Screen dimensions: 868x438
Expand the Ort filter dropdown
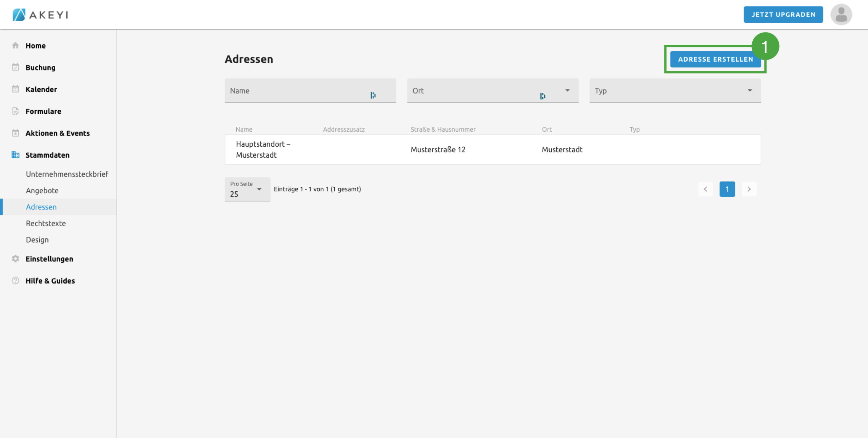[x=567, y=90]
